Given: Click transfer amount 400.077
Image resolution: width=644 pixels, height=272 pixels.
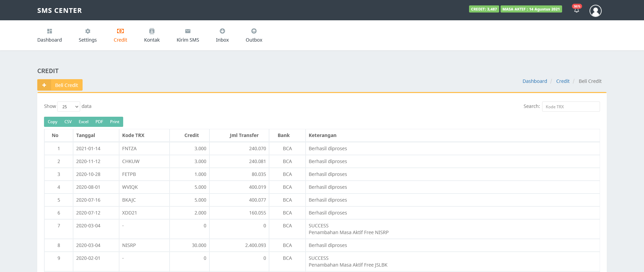Looking at the screenshot, I should pyautogui.click(x=258, y=200).
